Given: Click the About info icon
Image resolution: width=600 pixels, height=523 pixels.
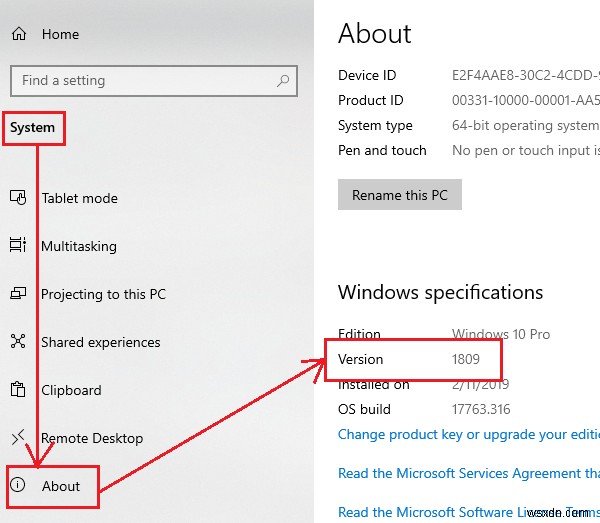Looking at the screenshot, I should tap(18, 485).
